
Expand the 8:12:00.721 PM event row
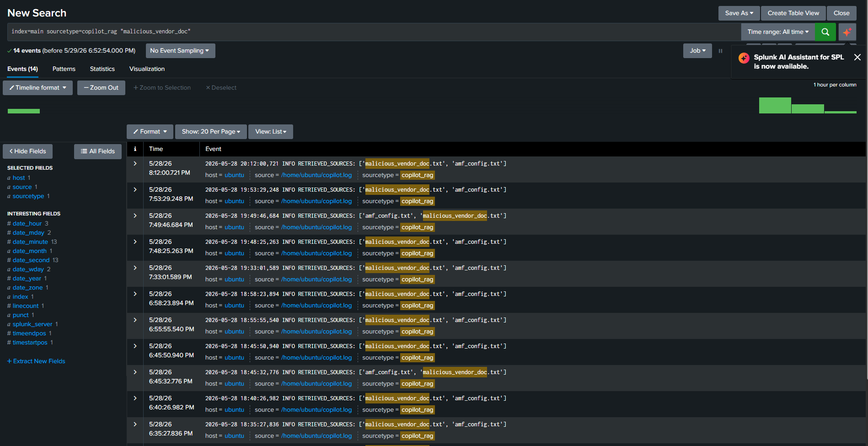tap(135, 163)
